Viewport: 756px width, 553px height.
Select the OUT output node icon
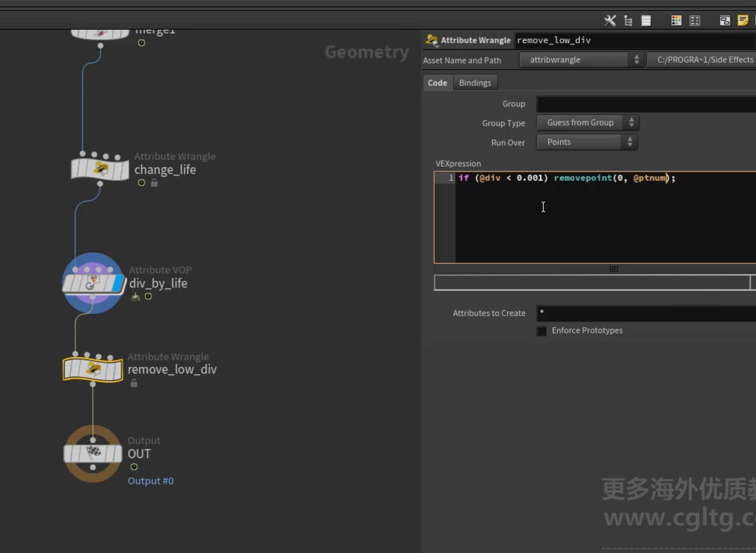pos(93,454)
